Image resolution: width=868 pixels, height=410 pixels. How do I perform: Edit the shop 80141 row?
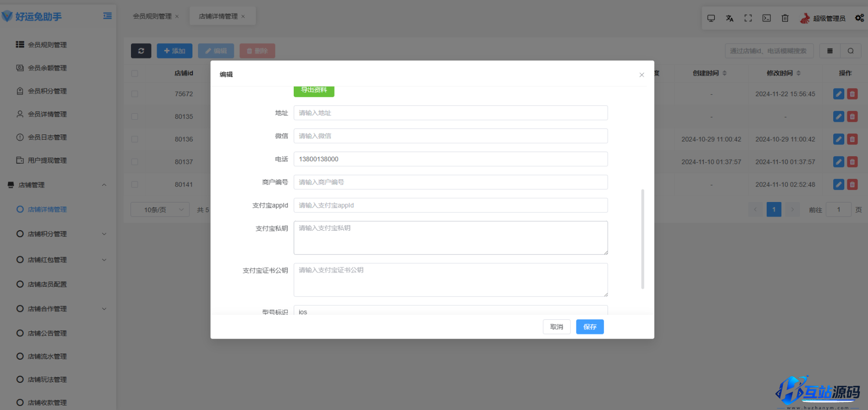(838, 184)
